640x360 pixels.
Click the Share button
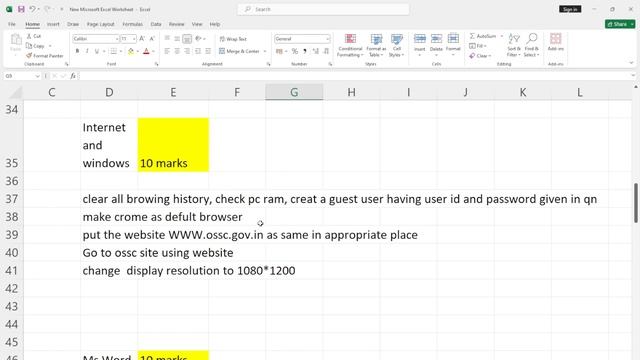click(x=620, y=24)
